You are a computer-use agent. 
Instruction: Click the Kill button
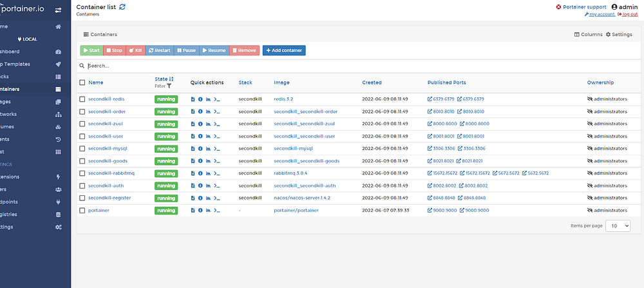pyautogui.click(x=135, y=50)
